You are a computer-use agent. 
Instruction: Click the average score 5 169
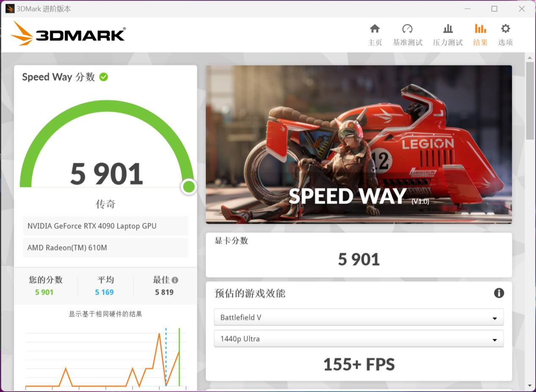[x=104, y=292]
